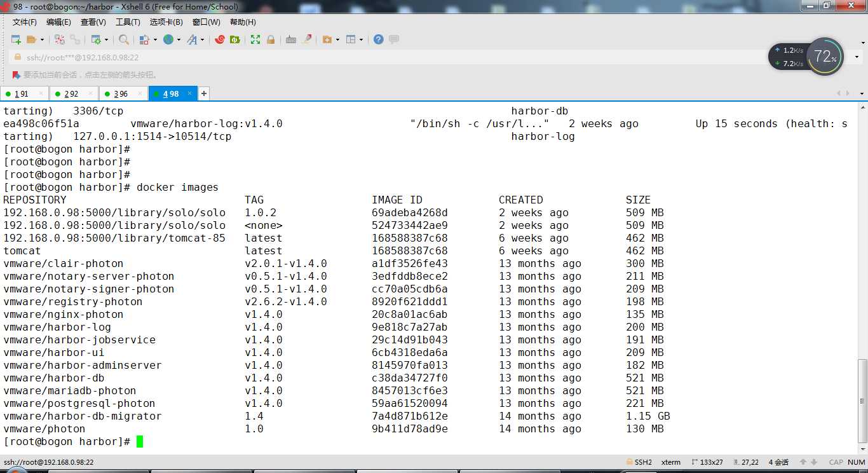
Task: Click the tab strip right arrow
Action: tap(847, 93)
